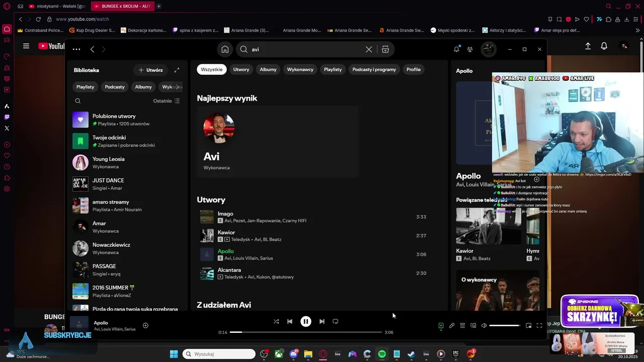Select the Wykonawcy search filter
The height and width of the screenshot is (362, 644).
tap(300, 69)
